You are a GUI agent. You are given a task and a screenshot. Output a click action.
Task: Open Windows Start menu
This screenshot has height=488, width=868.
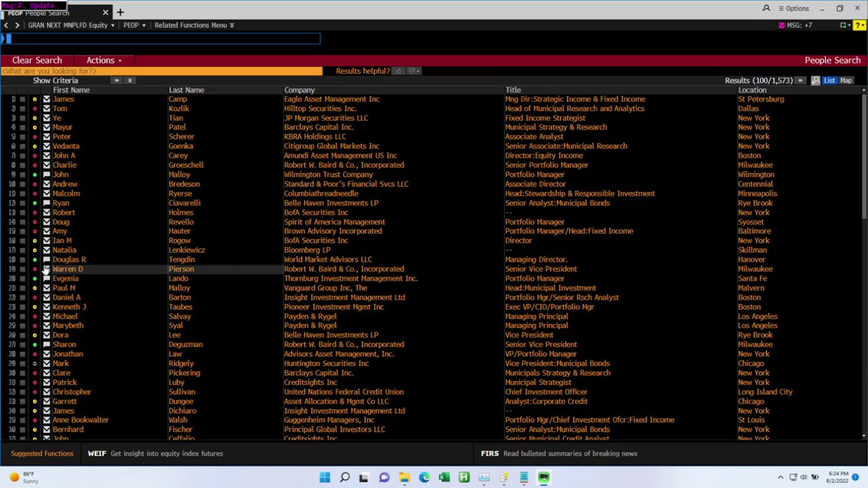point(325,478)
